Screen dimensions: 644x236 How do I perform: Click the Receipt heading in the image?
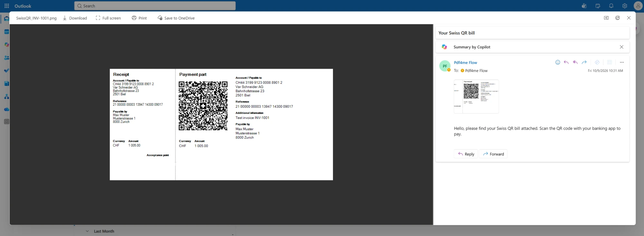(x=121, y=74)
